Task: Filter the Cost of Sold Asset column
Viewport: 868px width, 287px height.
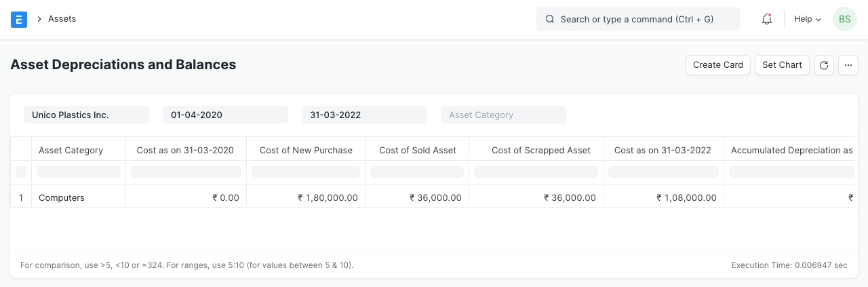Action: [417, 172]
